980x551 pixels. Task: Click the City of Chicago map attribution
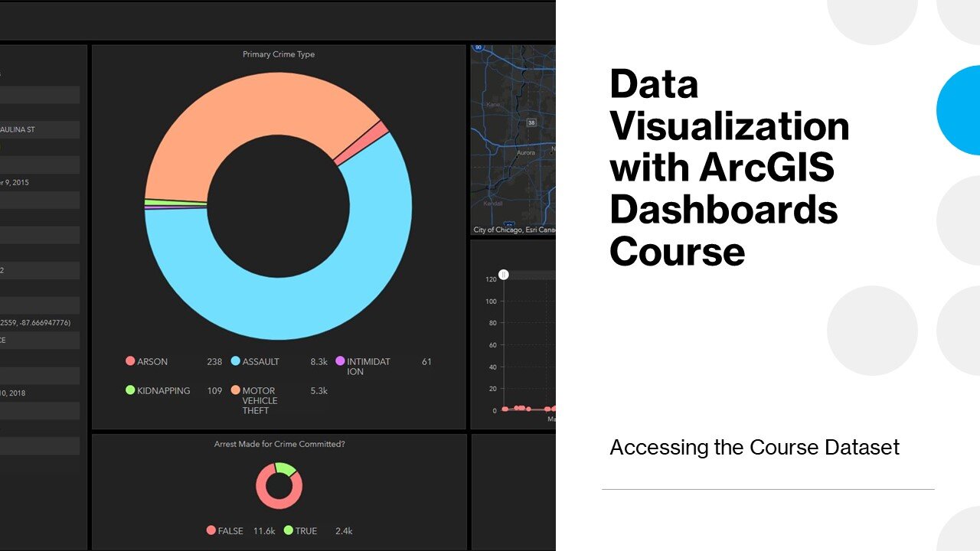(x=514, y=230)
